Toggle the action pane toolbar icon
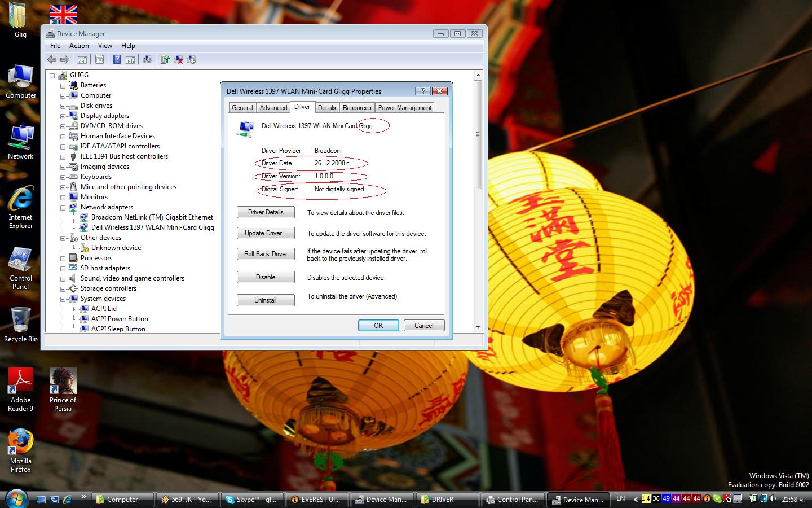This screenshot has height=508, width=812. [130, 59]
